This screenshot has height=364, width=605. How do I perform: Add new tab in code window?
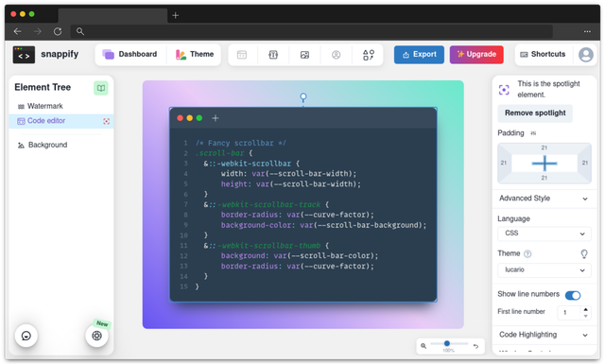point(216,118)
